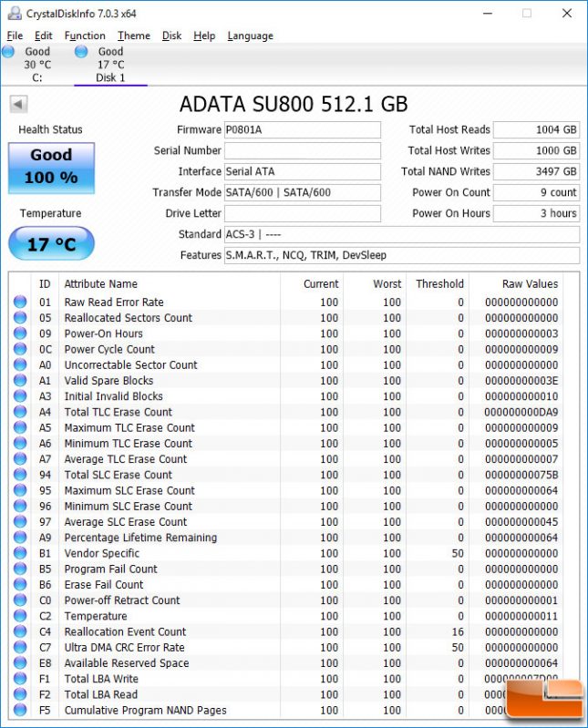Image resolution: width=588 pixels, height=728 pixels.
Task: Click status icon for Total TLC Erase Count
Action: click(20, 412)
